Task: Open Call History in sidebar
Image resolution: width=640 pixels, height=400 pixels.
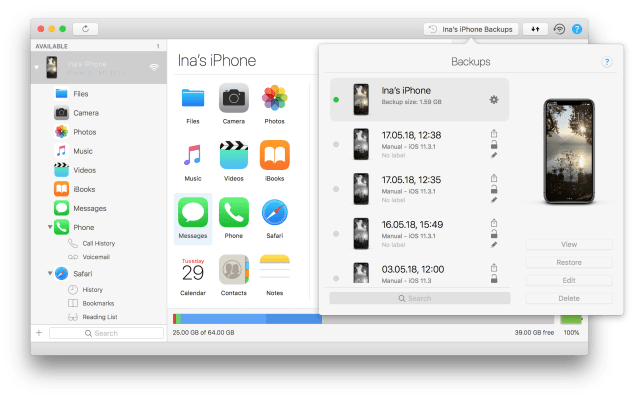Action: pyautogui.click(x=99, y=243)
